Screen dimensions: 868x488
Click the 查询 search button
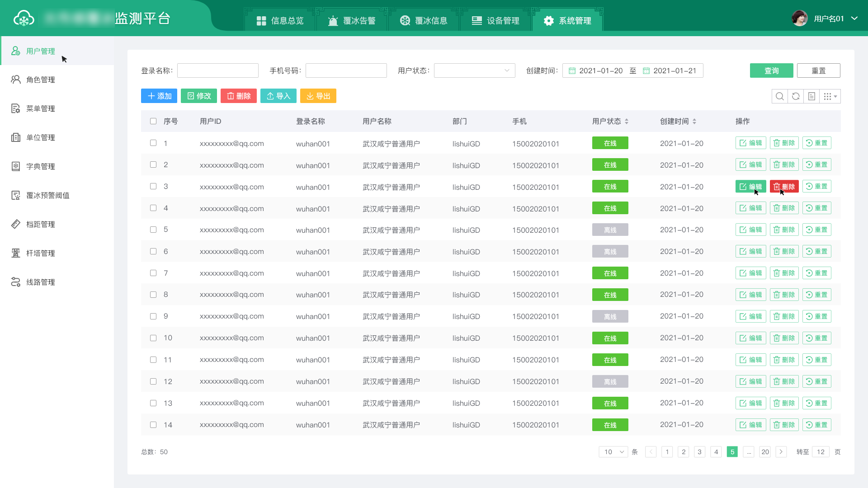(772, 70)
